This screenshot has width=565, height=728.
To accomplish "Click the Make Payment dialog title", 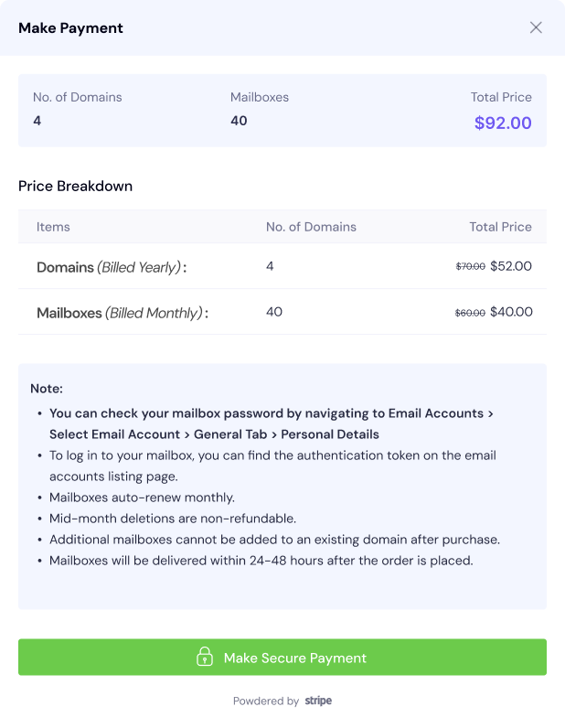I will point(70,27).
